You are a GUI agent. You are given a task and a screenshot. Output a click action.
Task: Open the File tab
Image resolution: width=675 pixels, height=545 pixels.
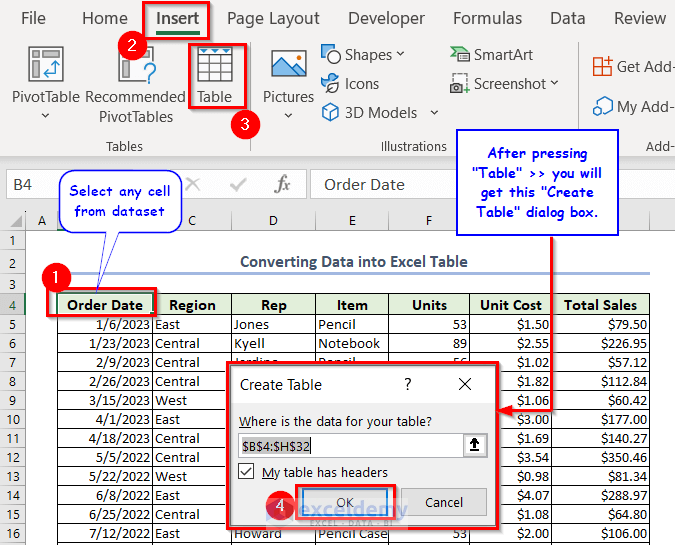click(x=33, y=19)
